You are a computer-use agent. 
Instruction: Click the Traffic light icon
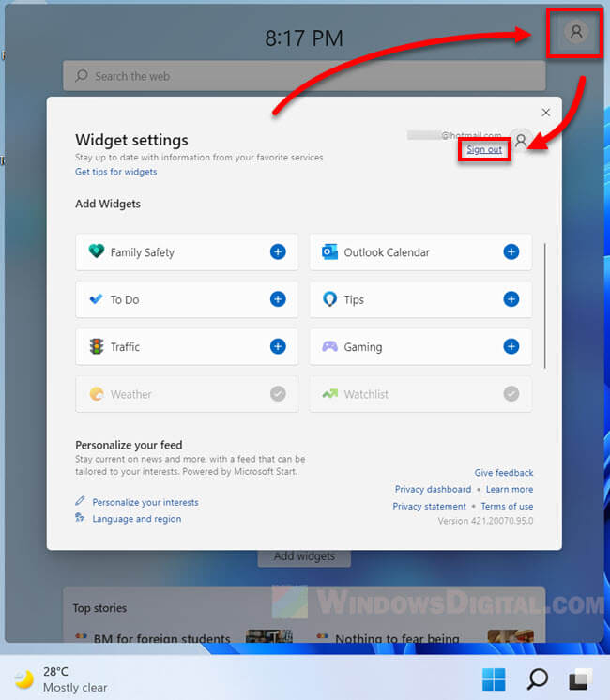97,346
